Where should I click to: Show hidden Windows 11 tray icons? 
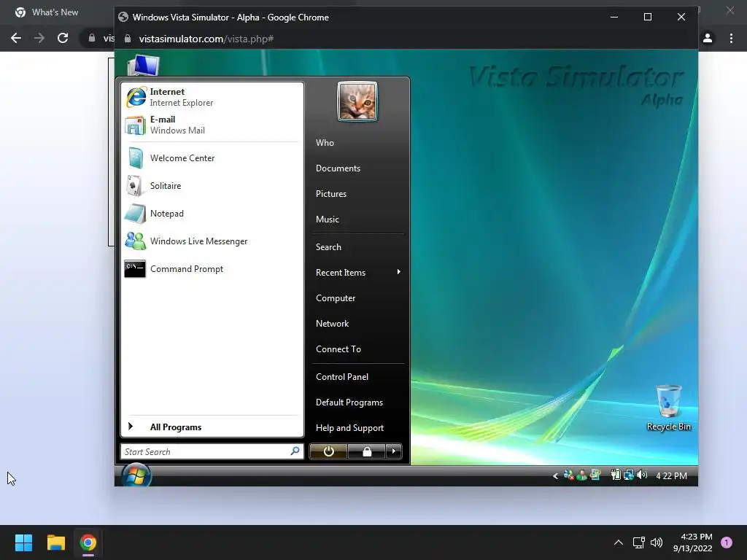(619, 542)
